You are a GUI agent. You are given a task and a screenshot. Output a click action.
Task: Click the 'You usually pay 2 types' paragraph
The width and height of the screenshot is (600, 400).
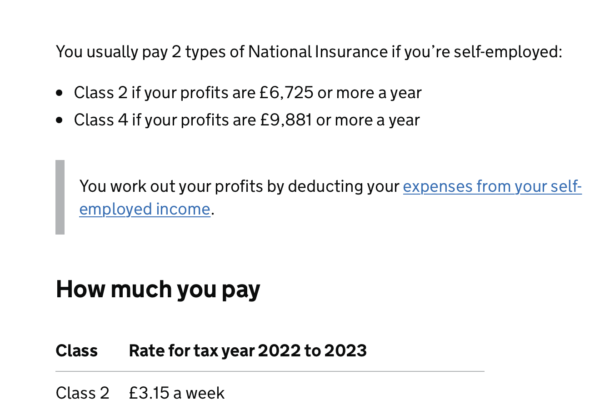click(x=309, y=52)
